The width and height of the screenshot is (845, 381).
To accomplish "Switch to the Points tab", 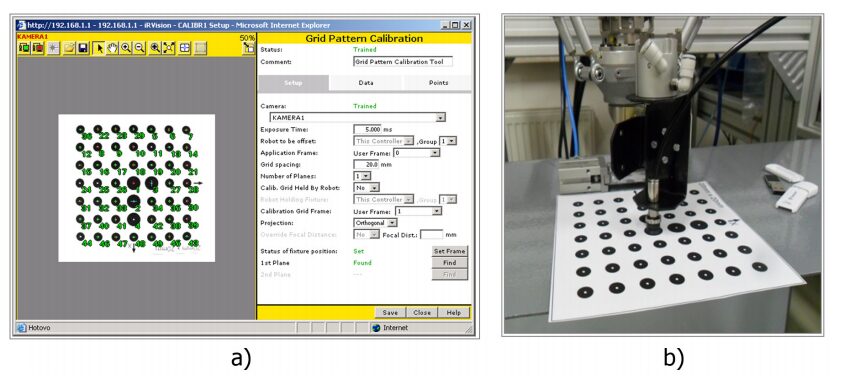I will (x=438, y=83).
